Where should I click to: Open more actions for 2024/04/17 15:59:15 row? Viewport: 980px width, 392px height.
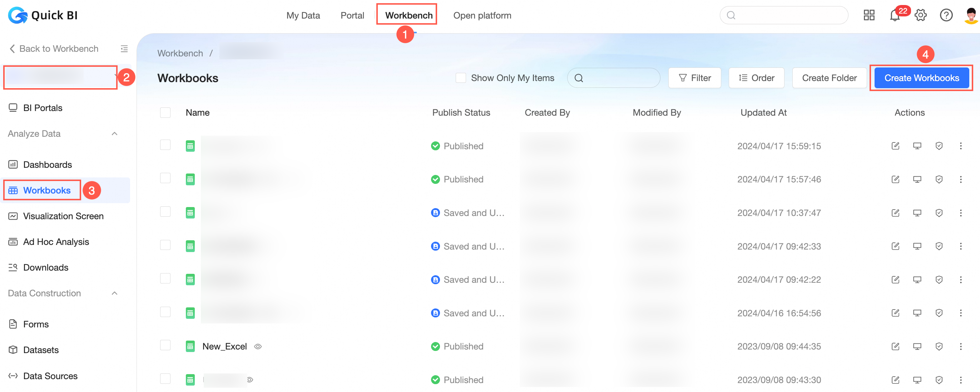coord(961,146)
